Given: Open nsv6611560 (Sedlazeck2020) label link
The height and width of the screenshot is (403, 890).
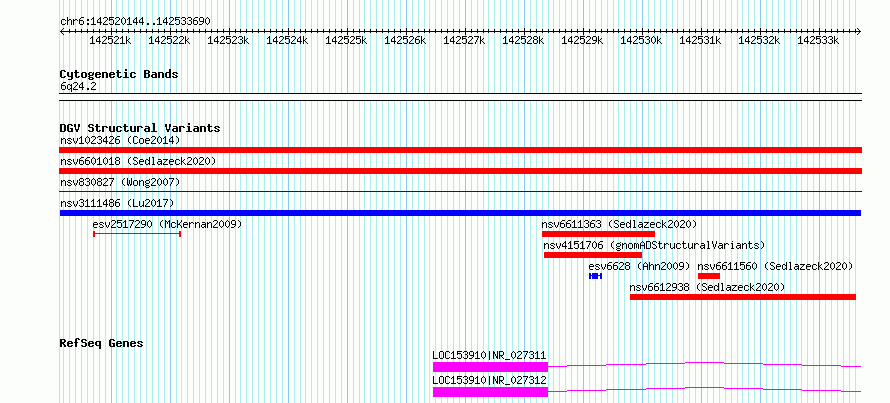Looking at the screenshot, I should pos(775,266).
